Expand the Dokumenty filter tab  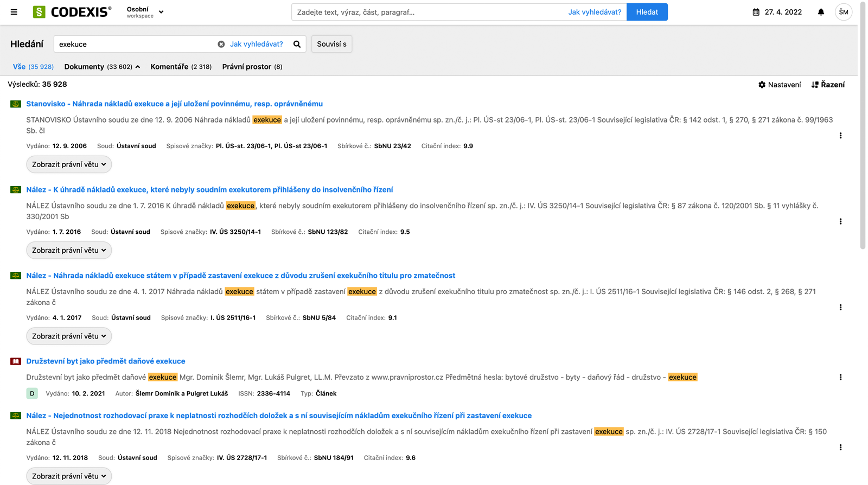[x=102, y=67]
